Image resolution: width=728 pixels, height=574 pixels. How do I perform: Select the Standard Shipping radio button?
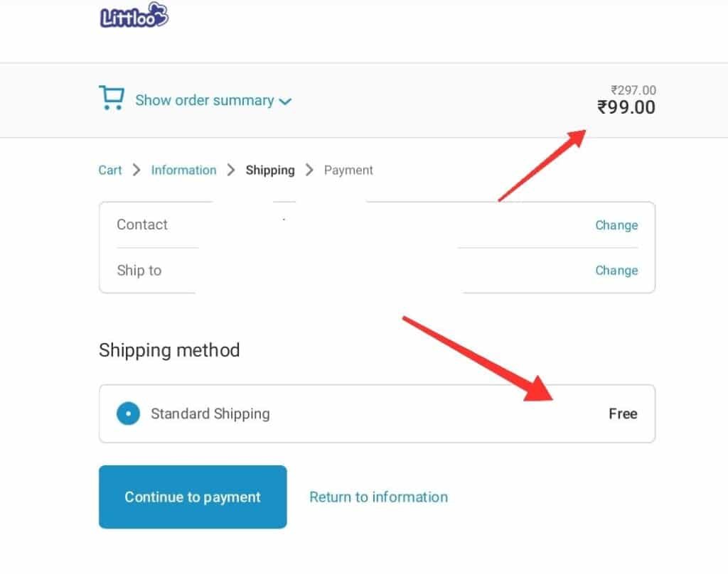click(x=128, y=413)
